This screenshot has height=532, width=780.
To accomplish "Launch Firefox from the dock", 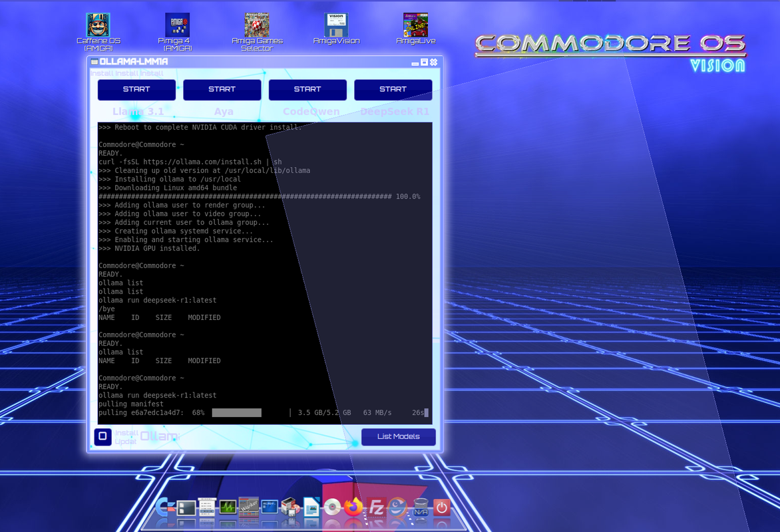I will click(x=353, y=507).
